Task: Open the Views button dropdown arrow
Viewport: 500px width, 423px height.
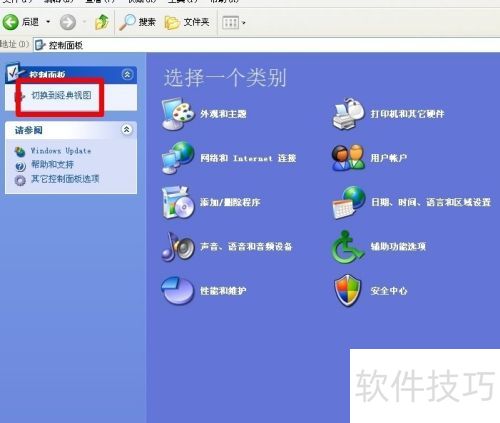Action: coord(244,23)
